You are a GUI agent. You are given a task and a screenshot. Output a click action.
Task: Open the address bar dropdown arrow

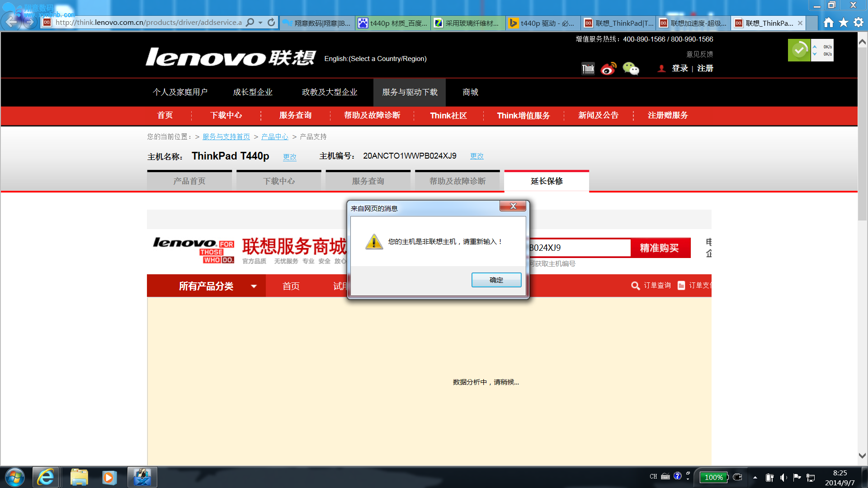pos(260,23)
